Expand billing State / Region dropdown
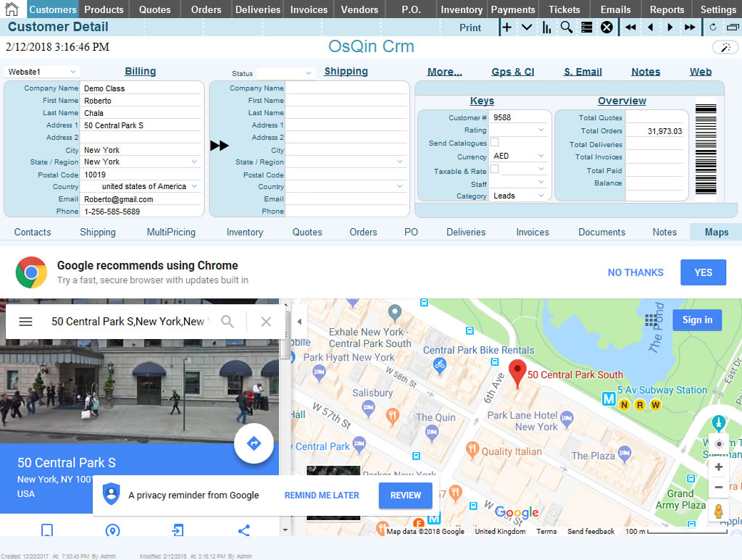Image resolution: width=742 pixels, height=560 pixels. 194,162
